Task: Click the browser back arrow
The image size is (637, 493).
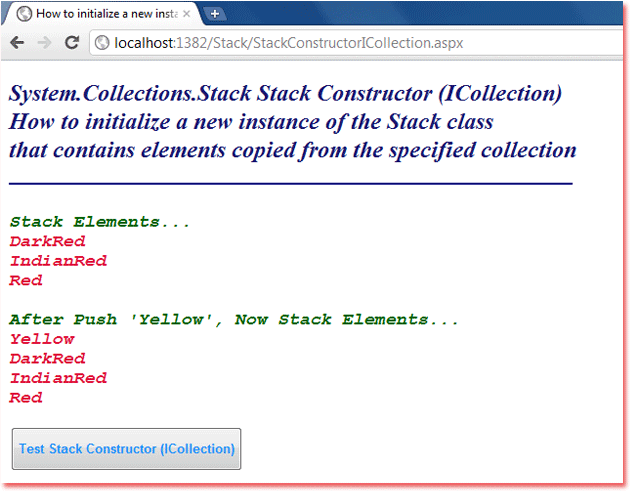Action: [17, 42]
